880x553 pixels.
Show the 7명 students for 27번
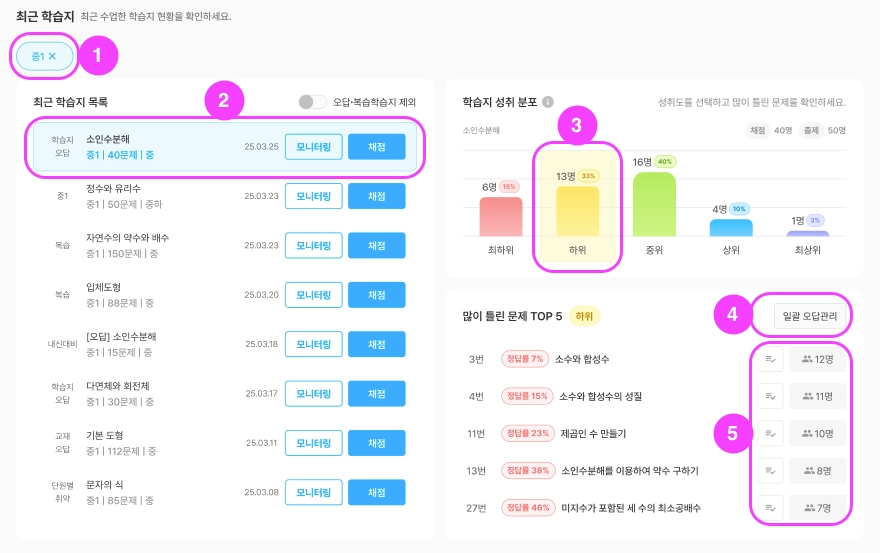click(817, 507)
